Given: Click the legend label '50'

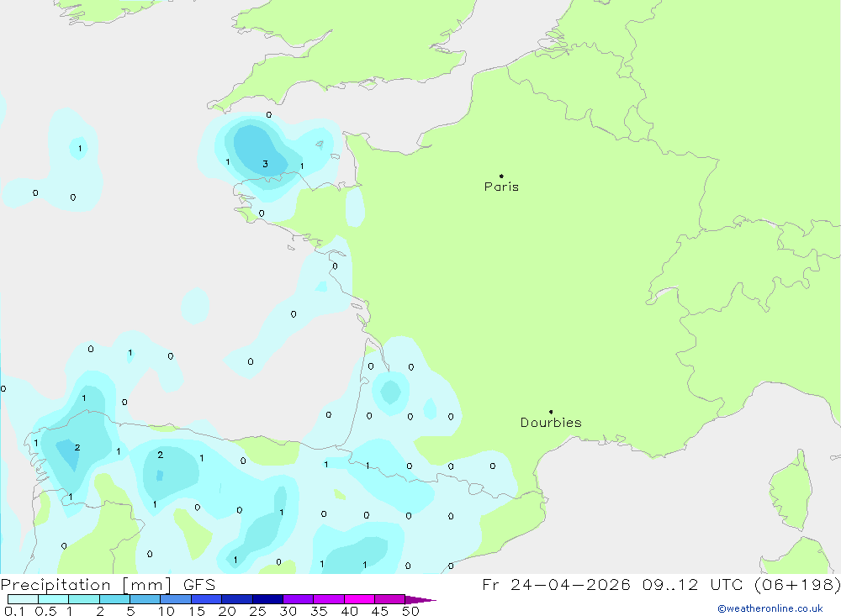Looking at the screenshot, I should tap(410, 611).
